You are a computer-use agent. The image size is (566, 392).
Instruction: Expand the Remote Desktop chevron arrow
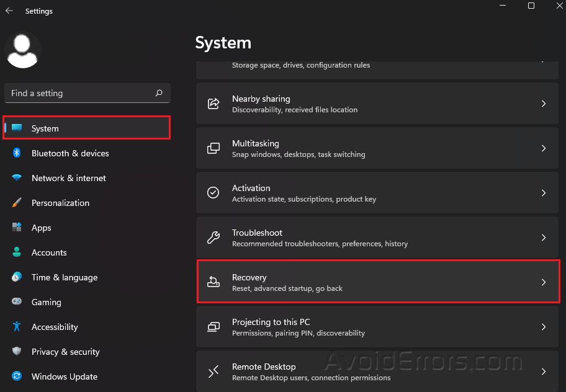(x=543, y=372)
